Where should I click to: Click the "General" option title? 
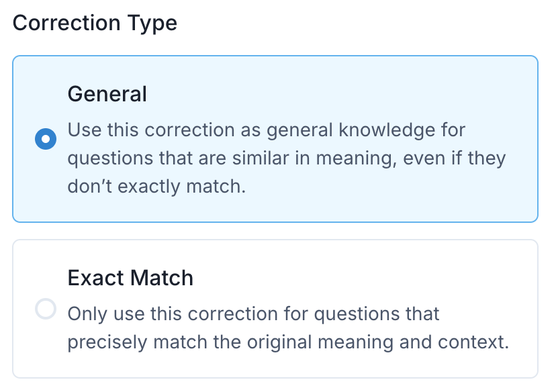click(107, 93)
